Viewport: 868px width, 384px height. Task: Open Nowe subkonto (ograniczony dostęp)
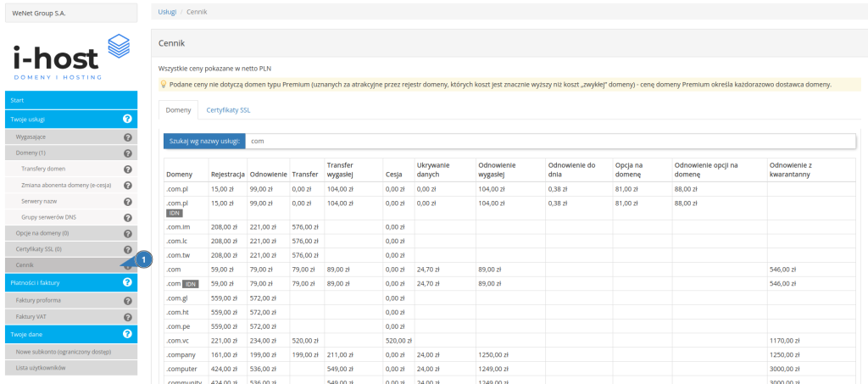71,352
